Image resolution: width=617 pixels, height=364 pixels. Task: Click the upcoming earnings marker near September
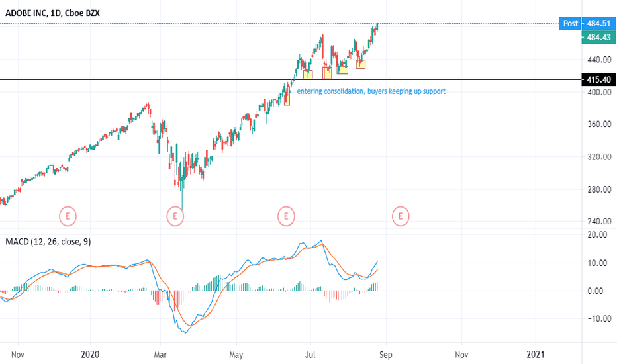[401, 216]
